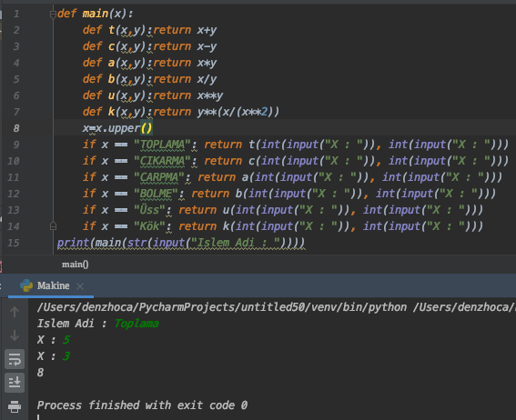The width and height of the screenshot is (516, 420).
Task: Click the "BOLME" string on line 12
Action: [156, 194]
